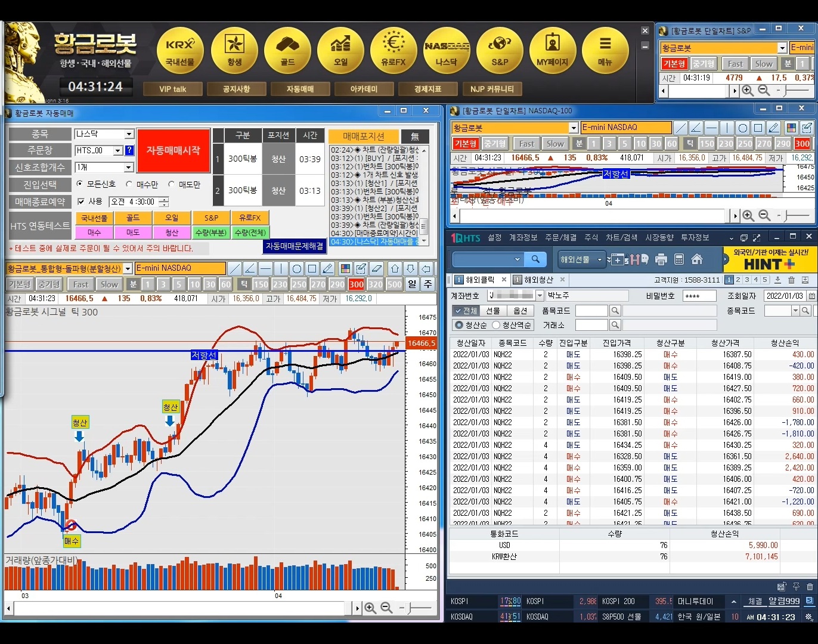
Task: Select the 모든신호 radio button
Action: click(x=80, y=184)
